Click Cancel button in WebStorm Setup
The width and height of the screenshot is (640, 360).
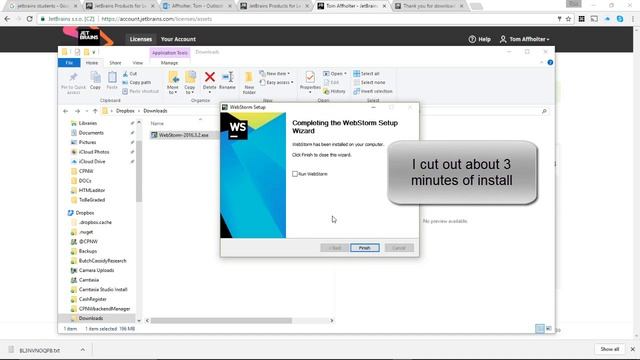coord(399,248)
